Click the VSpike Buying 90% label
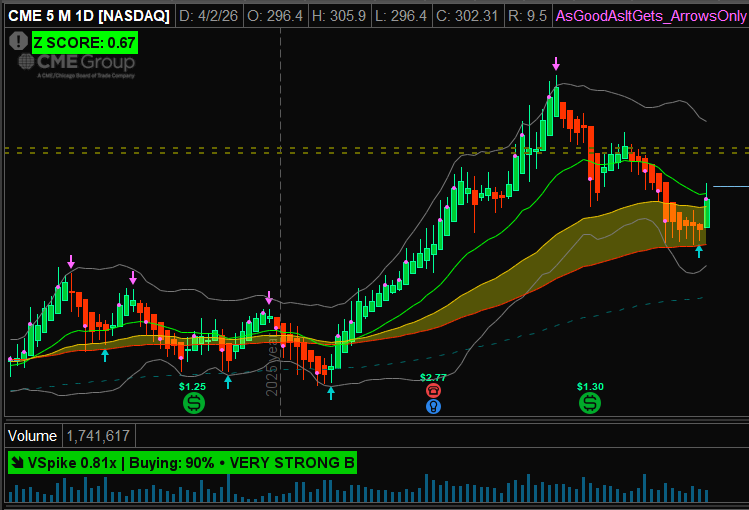The image size is (749, 510). [x=182, y=463]
